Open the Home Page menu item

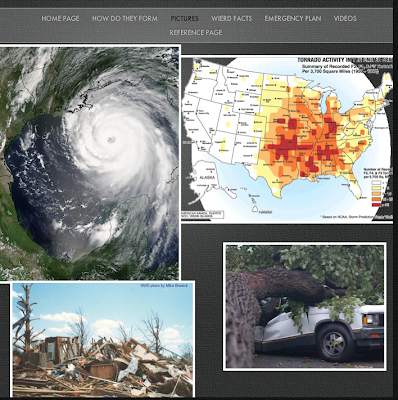[x=60, y=18]
